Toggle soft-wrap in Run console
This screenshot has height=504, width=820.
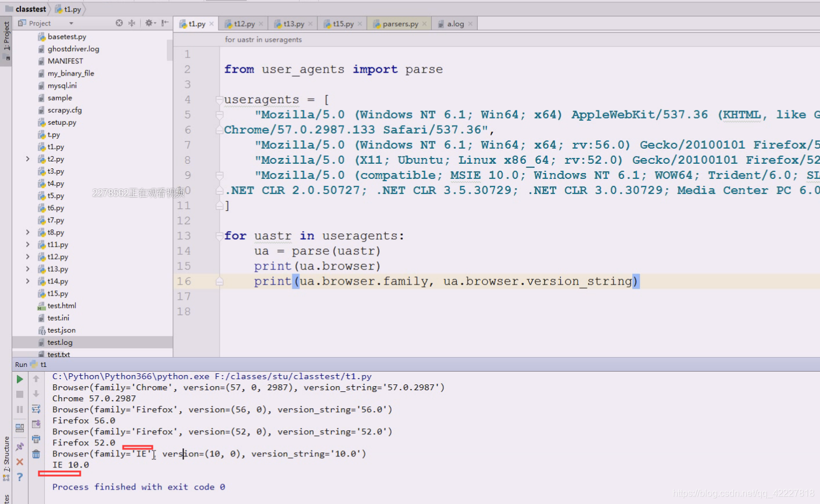[x=36, y=409]
